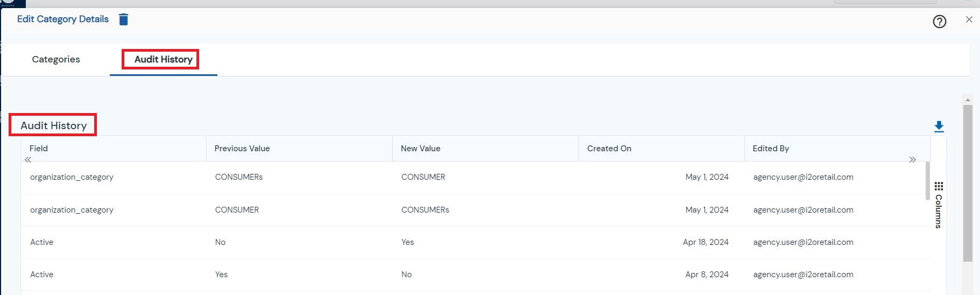Select the first organization_category row
The width and height of the screenshot is (980, 295).
474,178
